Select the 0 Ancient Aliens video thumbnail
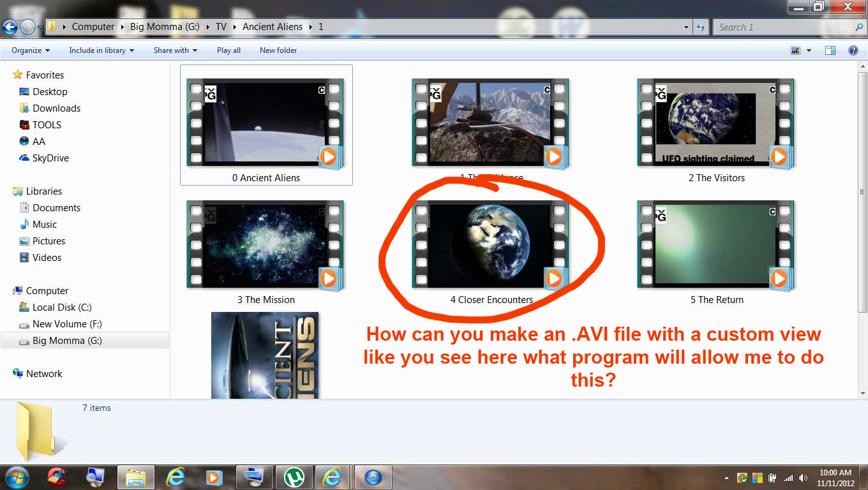868x490 pixels. click(266, 122)
